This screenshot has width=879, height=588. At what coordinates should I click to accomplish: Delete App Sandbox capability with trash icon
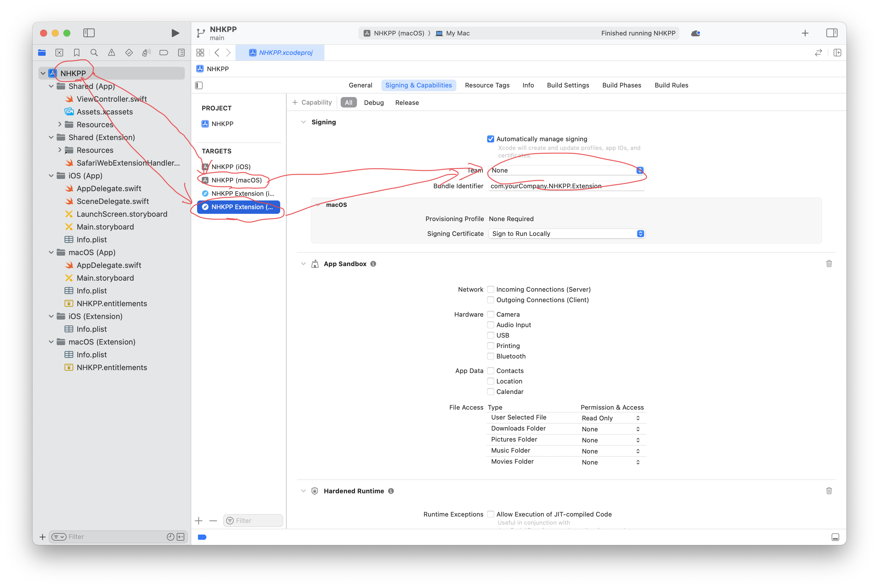(x=829, y=263)
